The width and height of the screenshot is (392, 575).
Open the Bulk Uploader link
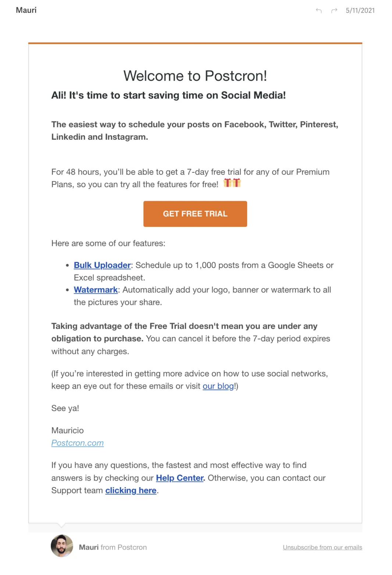102,265
